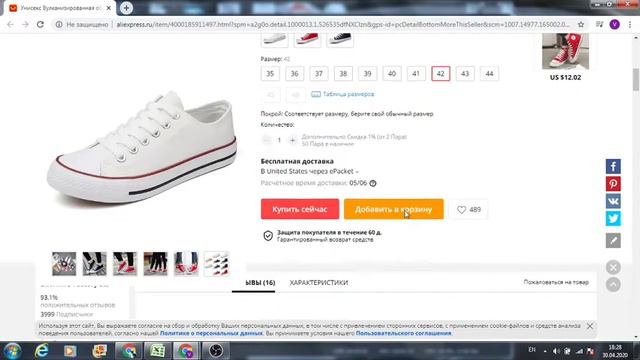Switch to the reviews (16) tab
Image resolution: width=640 pixels, height=360 pixels.
[x=260, y=282]
